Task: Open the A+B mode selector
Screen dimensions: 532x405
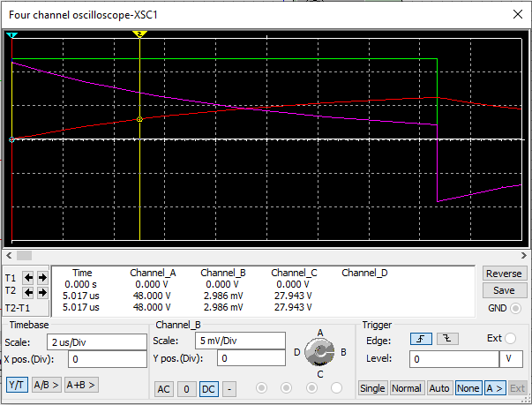Action: [81, 385]
